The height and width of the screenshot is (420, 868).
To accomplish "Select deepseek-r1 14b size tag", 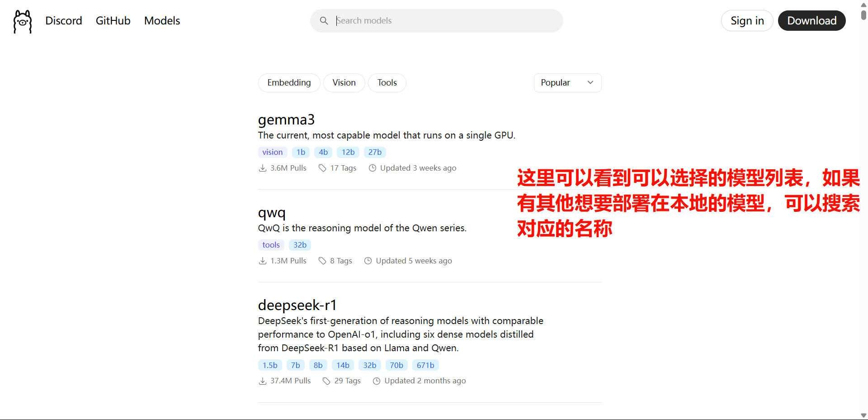I will coord(343,365).
